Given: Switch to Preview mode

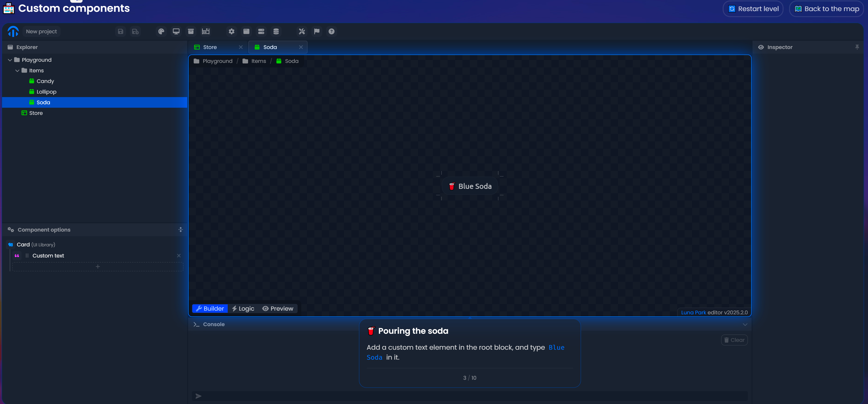Looking at the screenshot, I should pyautogui.click(x=278, y=308).
